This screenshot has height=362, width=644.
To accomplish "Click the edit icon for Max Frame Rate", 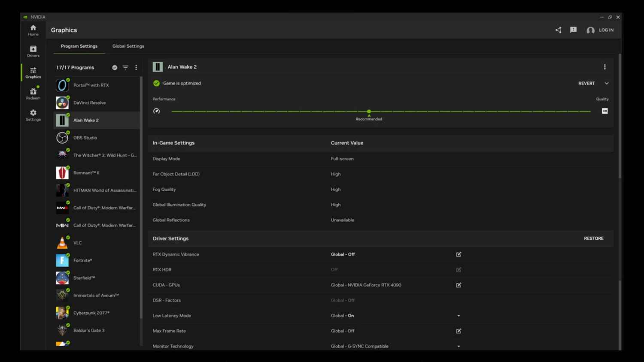I will [x=459, y=331].
